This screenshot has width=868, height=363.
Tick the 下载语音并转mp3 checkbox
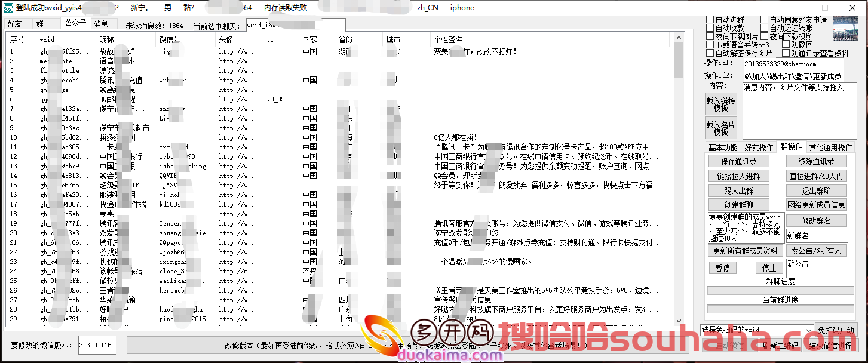[710, 45]
